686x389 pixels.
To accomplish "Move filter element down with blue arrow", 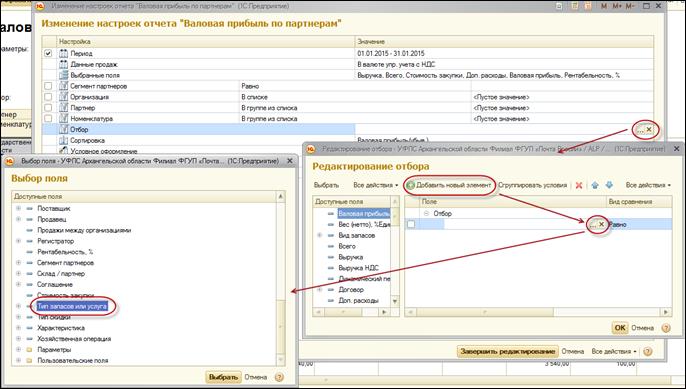I will click(609, 186).
